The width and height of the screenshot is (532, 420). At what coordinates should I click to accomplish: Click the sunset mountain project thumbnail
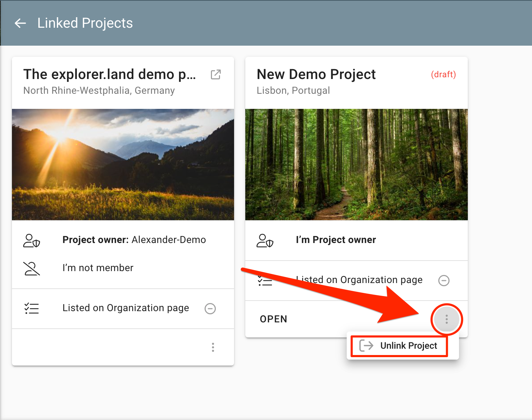pos(123,164)
